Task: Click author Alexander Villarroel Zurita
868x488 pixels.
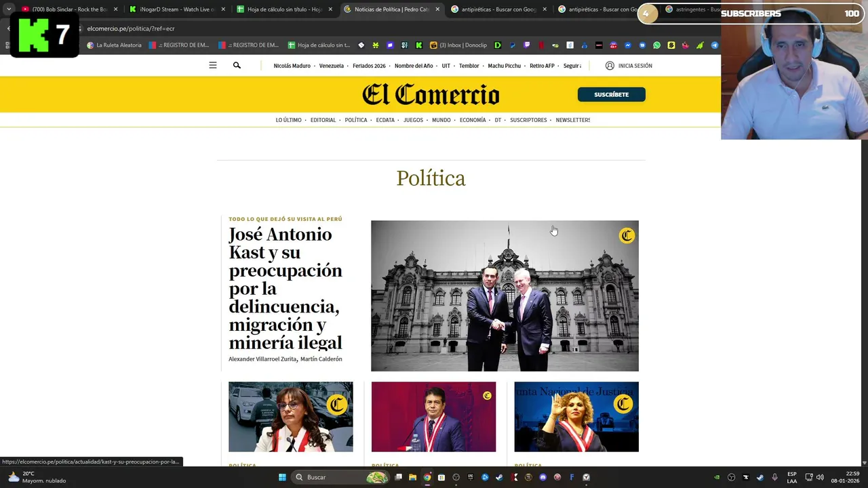Action: coord(262,359)
